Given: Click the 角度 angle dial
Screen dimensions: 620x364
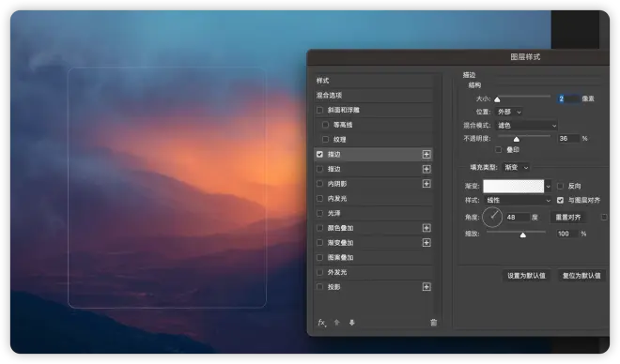Looking at the screenshot, I should click(x=492, y=217).
